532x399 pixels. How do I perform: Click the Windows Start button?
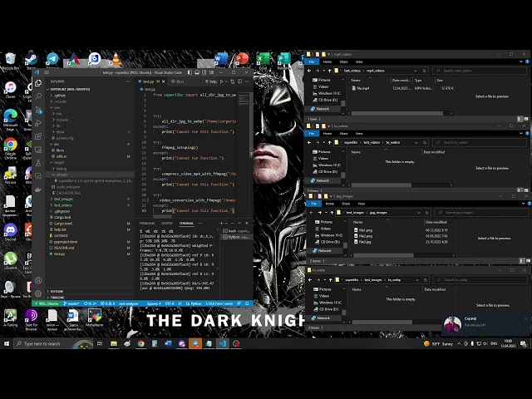point(7,343)
